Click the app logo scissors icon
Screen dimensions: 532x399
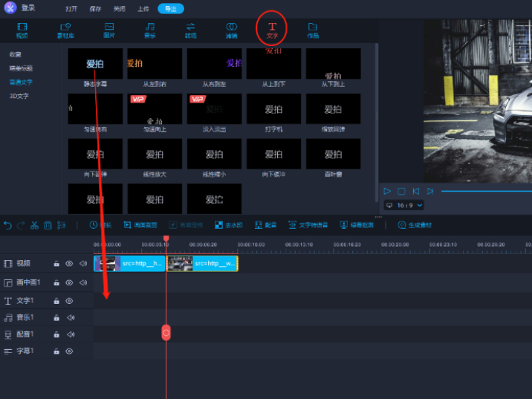(x=10, y=8)
